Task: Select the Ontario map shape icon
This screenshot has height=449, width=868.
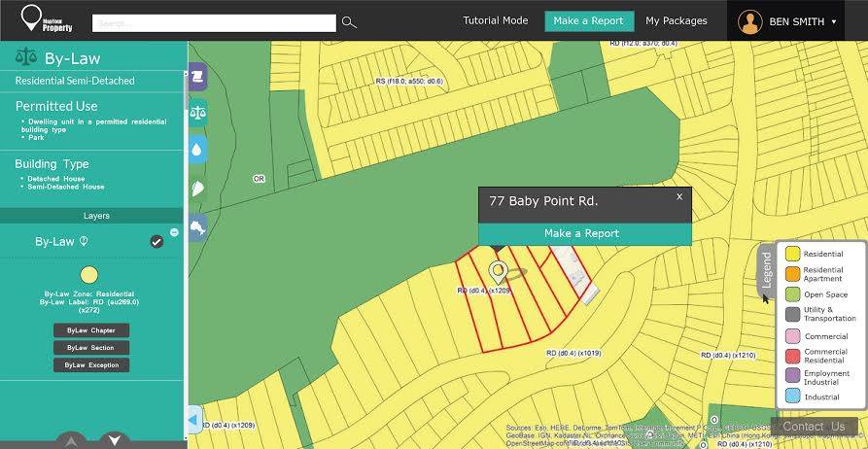Action: [198, 228]
